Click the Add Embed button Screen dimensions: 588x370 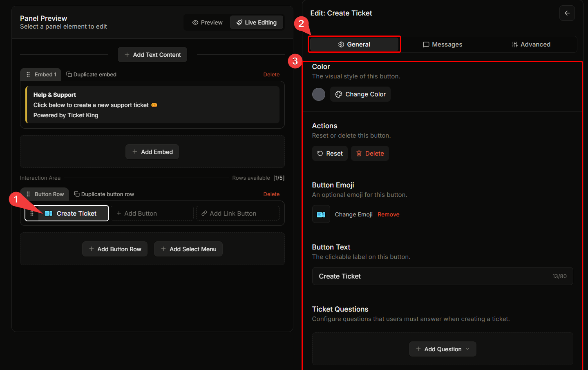(x=152, y=152)
